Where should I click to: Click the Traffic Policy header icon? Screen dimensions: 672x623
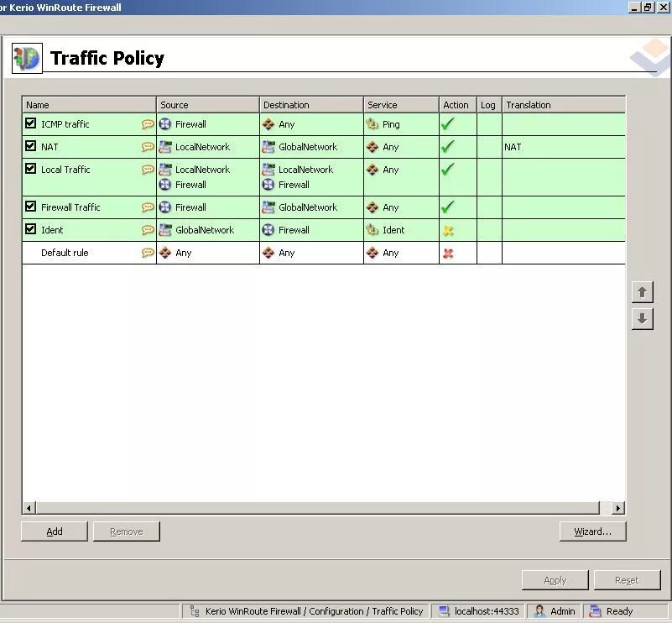27,58
